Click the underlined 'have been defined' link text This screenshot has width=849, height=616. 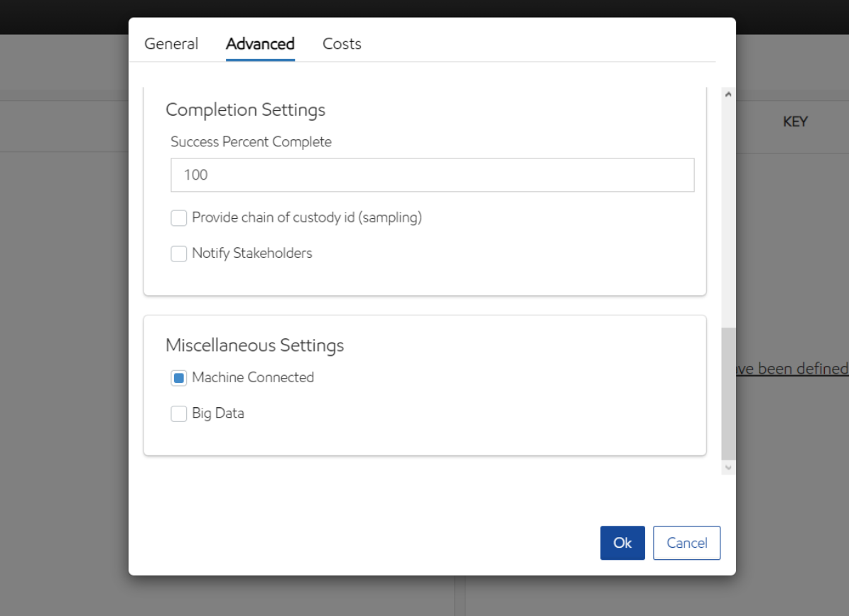tap(792, 369)
